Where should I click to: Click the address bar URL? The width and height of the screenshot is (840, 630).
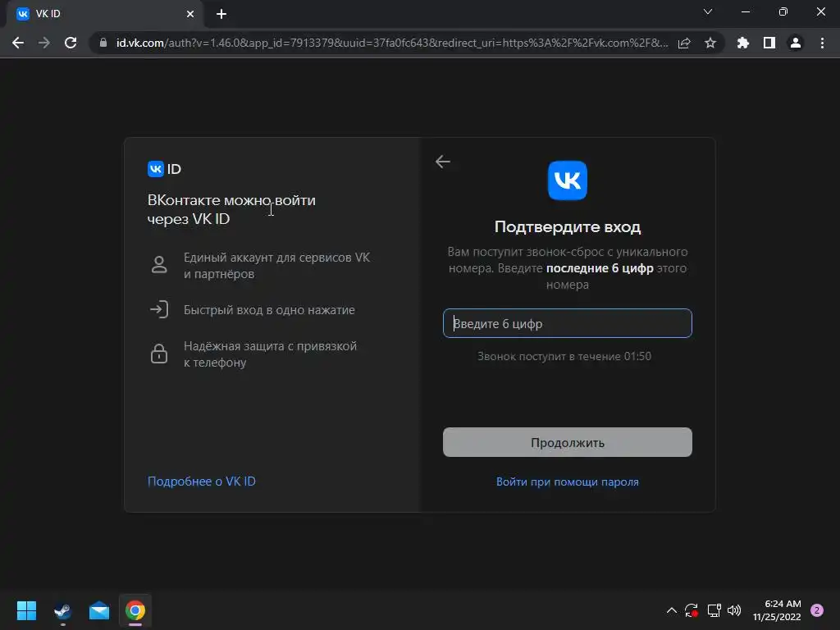(392, 43)
